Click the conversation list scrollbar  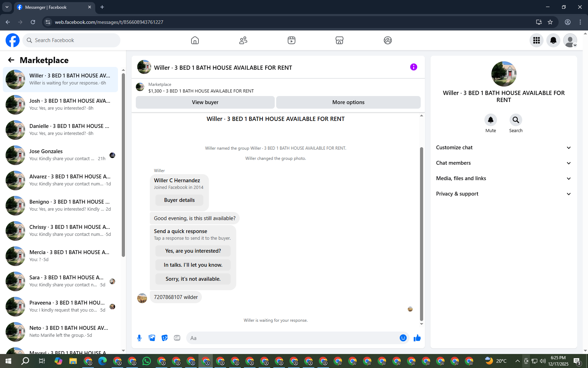tap(123, 165)
